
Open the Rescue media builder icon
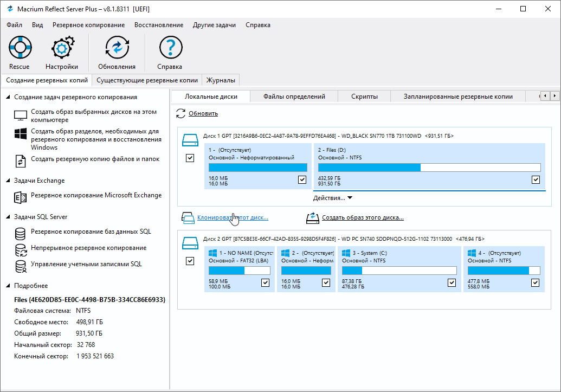pos(20,47)
